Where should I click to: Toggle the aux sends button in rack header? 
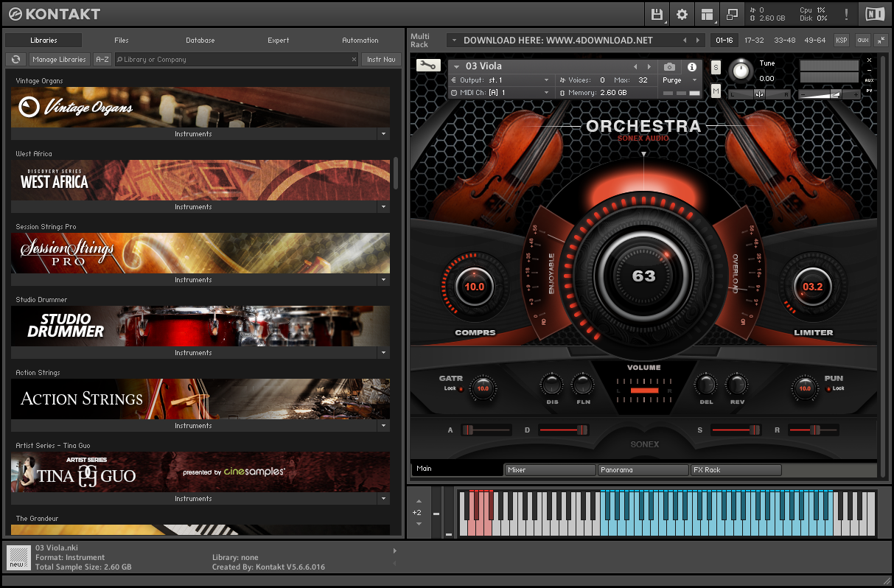862,41
